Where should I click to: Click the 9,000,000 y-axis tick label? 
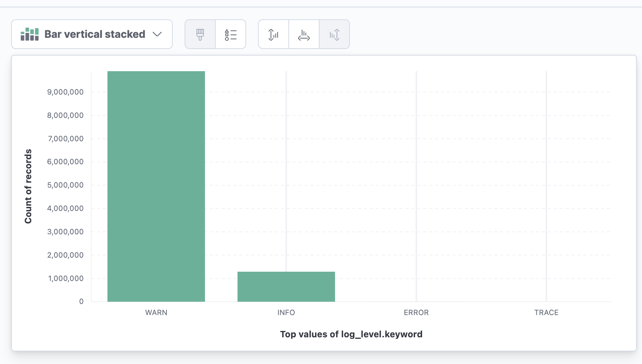[x=65, y=92]
